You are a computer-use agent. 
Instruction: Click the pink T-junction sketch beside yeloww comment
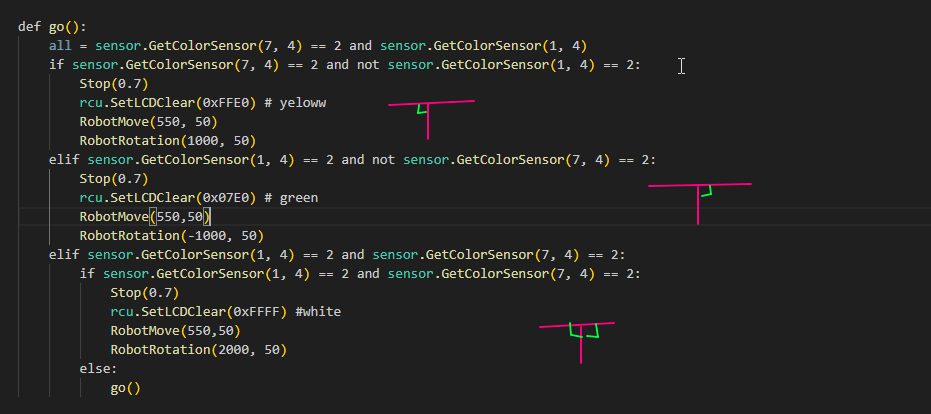pyautogui.click(x=429, y=113)
